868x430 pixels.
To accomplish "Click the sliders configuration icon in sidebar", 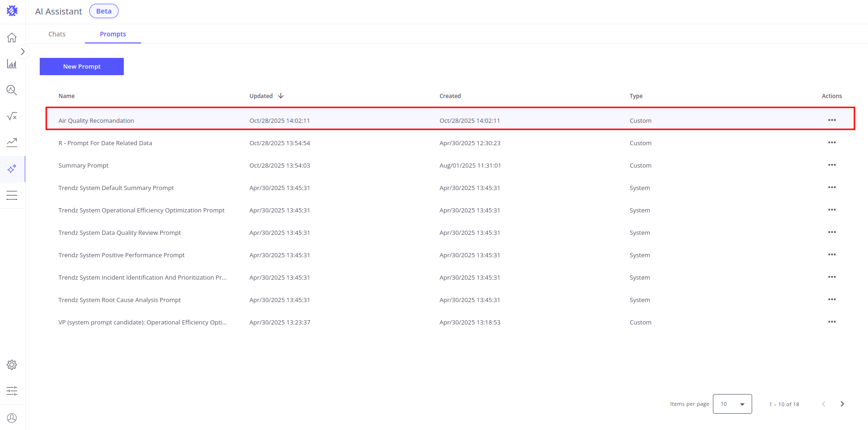I will pyautogui.click(x=12, y=391).
